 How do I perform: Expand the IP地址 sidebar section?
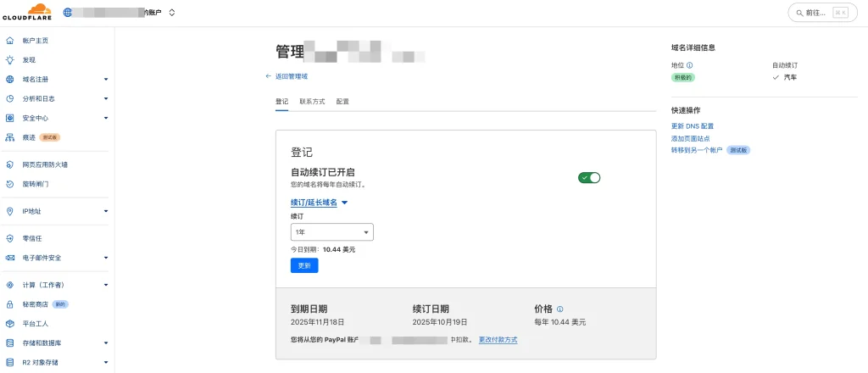pos(106,211)
